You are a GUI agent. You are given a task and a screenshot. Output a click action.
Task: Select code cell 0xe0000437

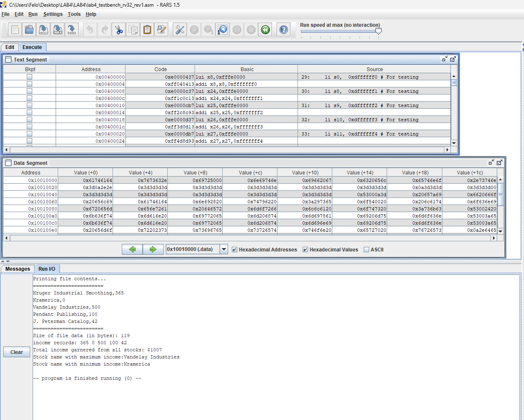(x=160, y=77)
